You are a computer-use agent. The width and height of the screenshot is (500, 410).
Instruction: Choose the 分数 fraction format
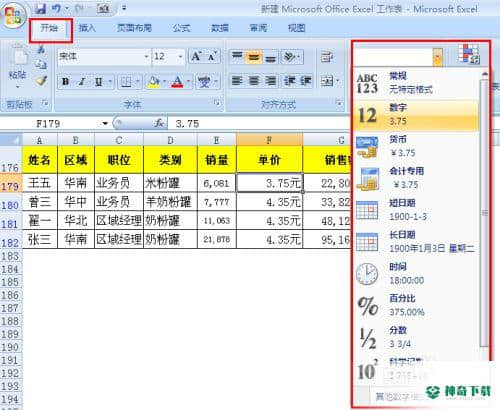pos(417,337)
